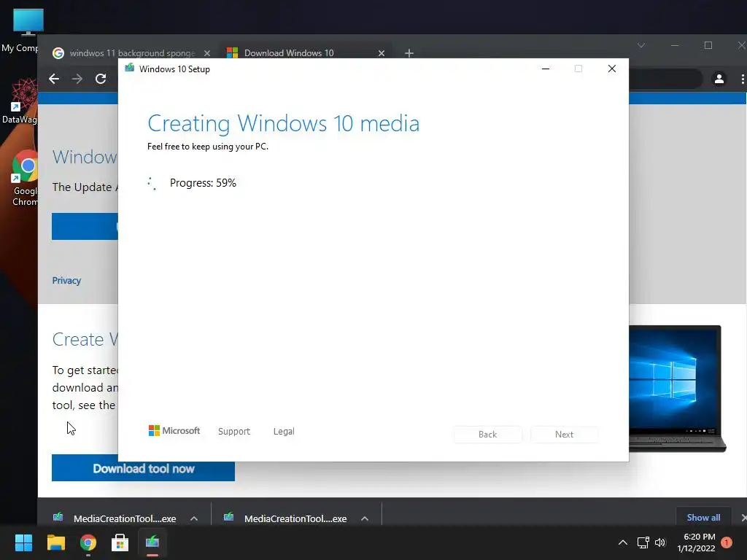Image resolution: width=747 pixels, height=560 pixels.
Task: Click Next button in Setup
Action: coord(565,435)
